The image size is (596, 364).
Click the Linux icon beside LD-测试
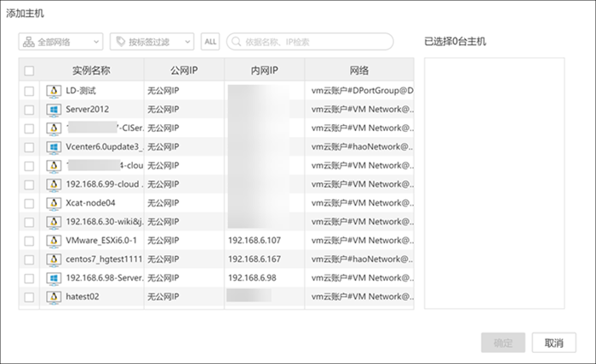(x=53, y=90)
